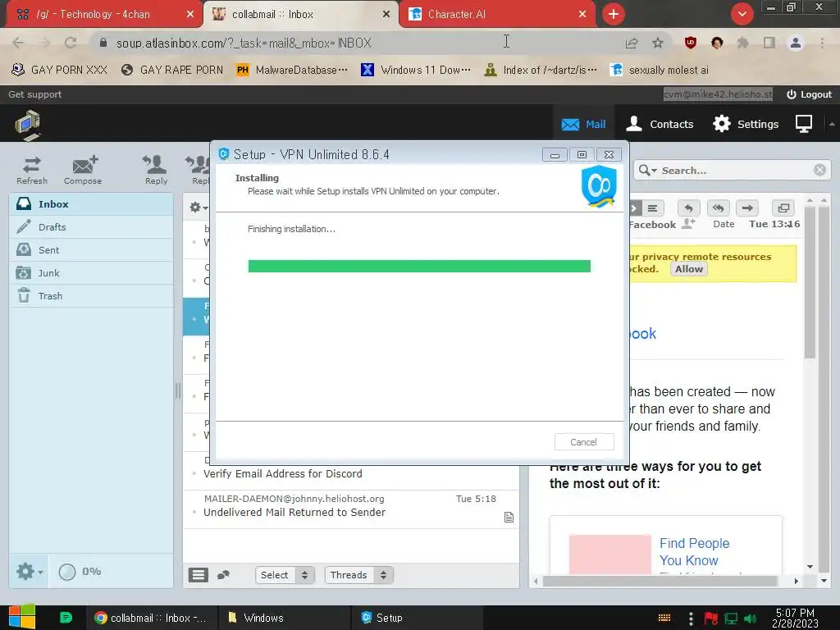Image resolution: width=840 pixels, height=630 pixels.
Task: Open folder actions gear menu
Action: (29, 572)
